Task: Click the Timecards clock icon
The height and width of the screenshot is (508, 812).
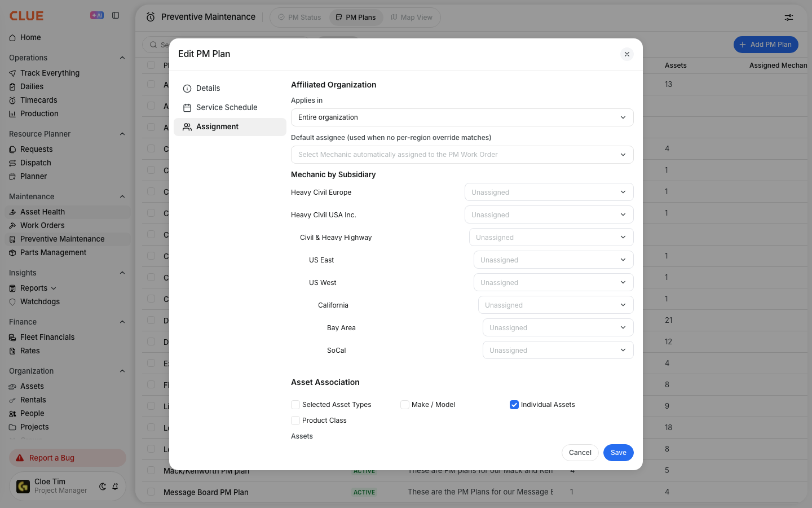Action: 12,100
